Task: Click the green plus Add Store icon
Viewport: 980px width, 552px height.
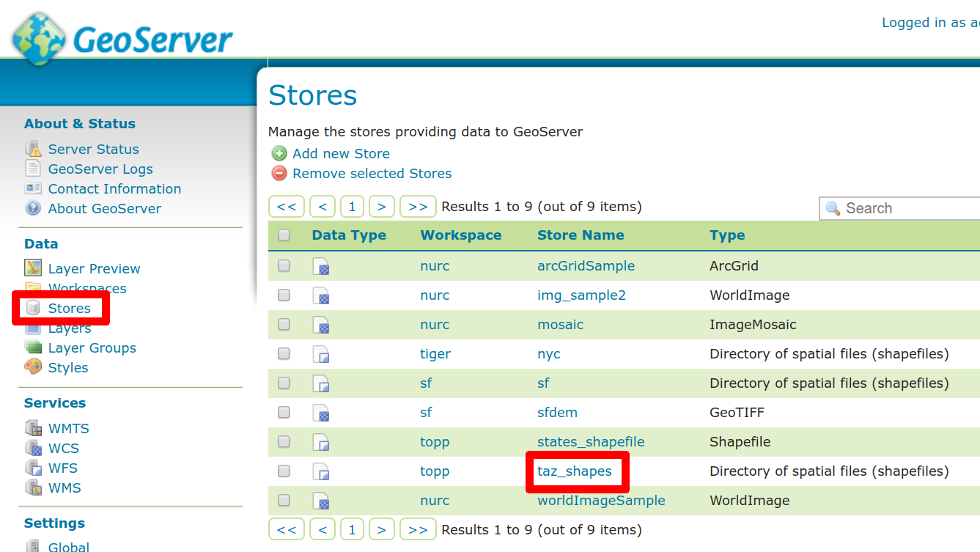Action: [279, 153]
